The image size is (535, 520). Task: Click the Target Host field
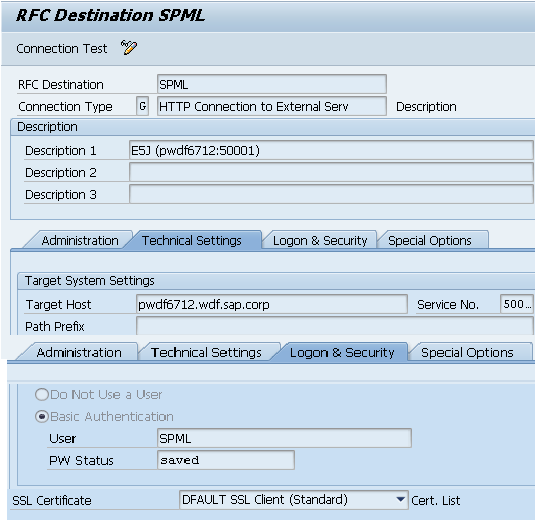tap(272, 304)
